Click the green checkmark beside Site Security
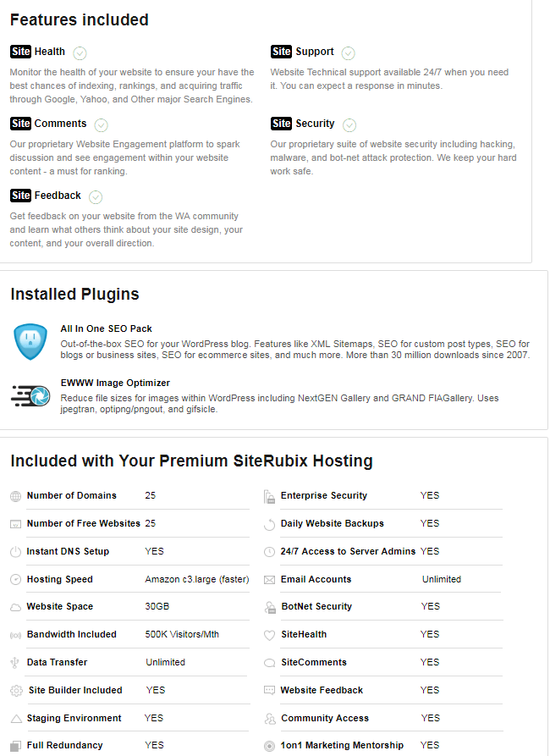This screenshot has width=550, height=756. (x=349, y=125)
